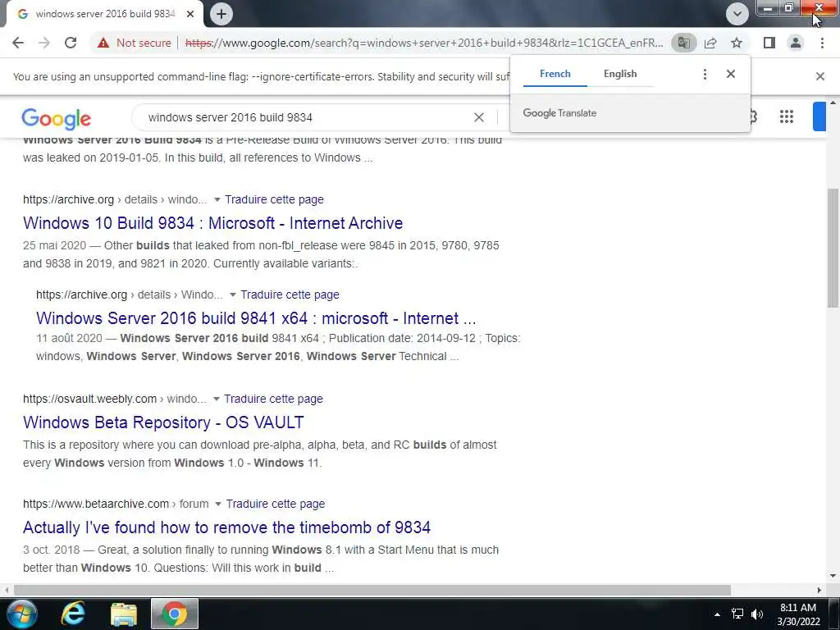Select English in translate popup

point(620,74)
